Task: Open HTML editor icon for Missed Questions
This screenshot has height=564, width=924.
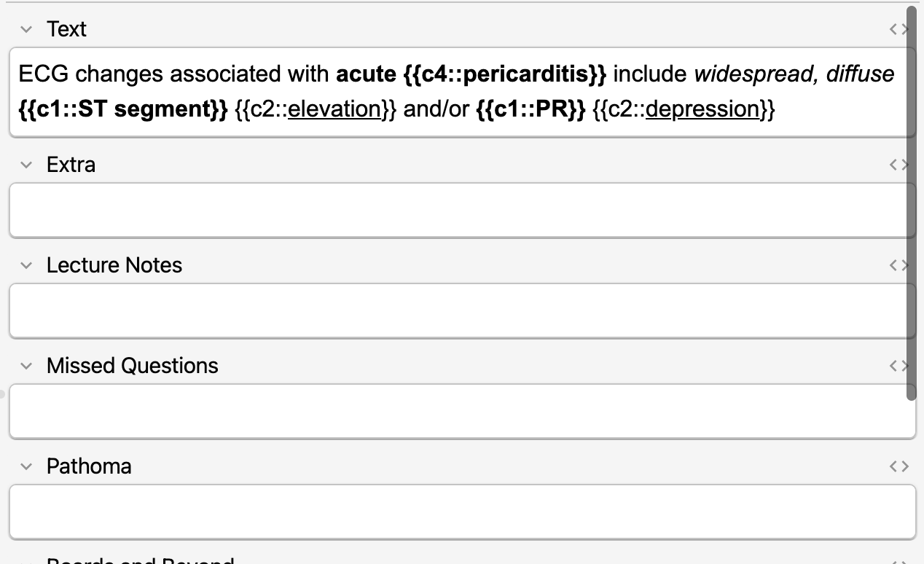Action: point(899,366)
